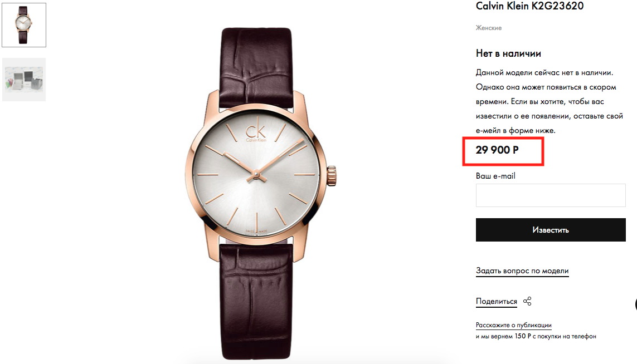This screenshot has width=637, height=364.
Task: Select the first watch thumbnail
Action: [x=24, y=25]
